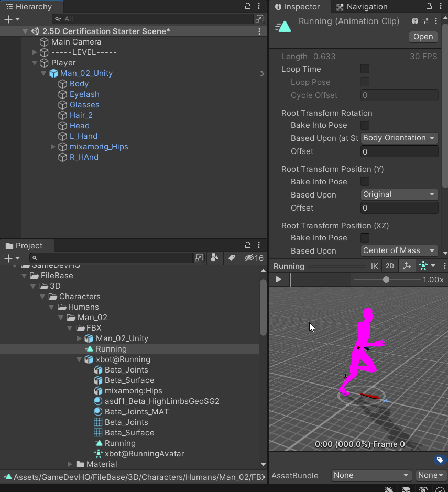Open Project panel options menu
Viewport: 448px width, 492px height.
click(x=259, y=245)
